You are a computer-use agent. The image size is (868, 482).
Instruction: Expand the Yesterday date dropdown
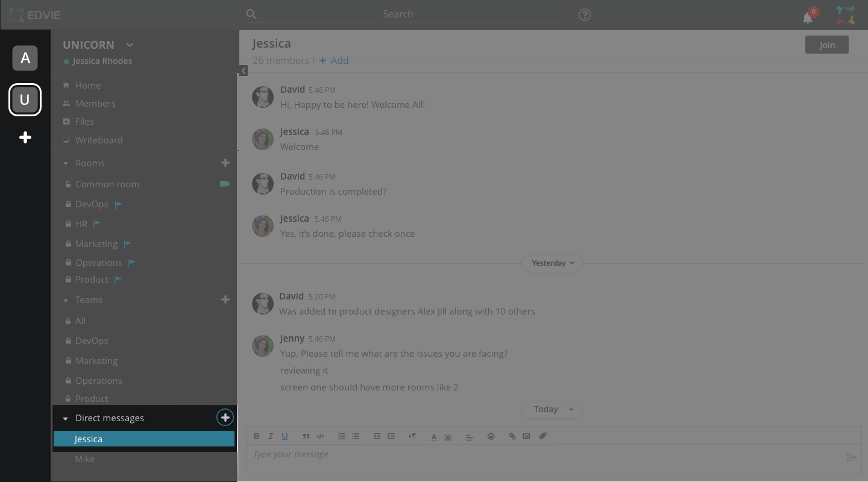click(x=552, y=263)
